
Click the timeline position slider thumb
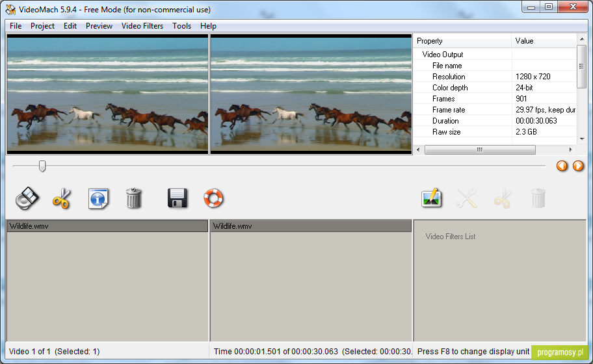pos(42,166)
